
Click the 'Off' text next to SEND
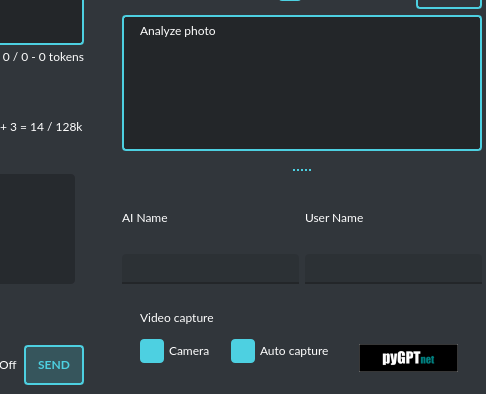(8, 365)
